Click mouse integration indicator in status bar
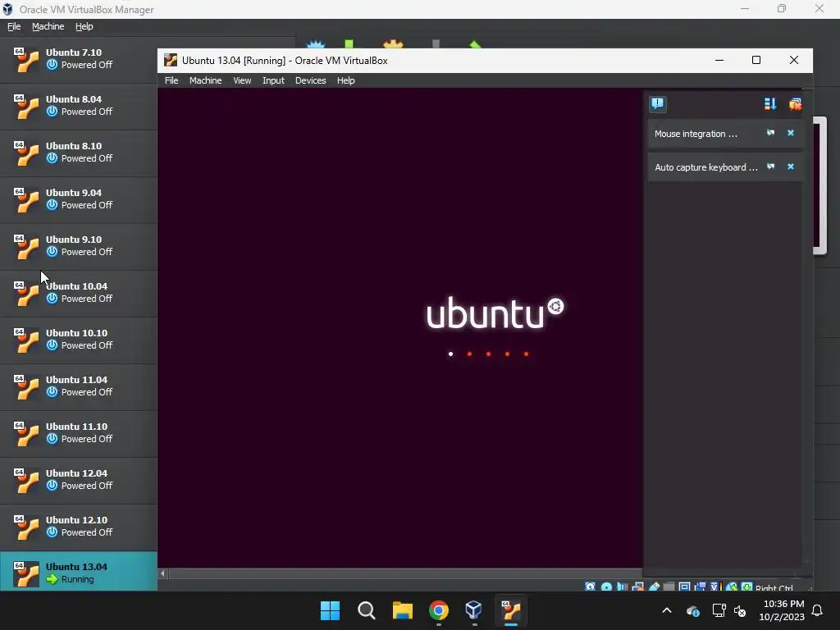840x630 pixels. [731, 587]
